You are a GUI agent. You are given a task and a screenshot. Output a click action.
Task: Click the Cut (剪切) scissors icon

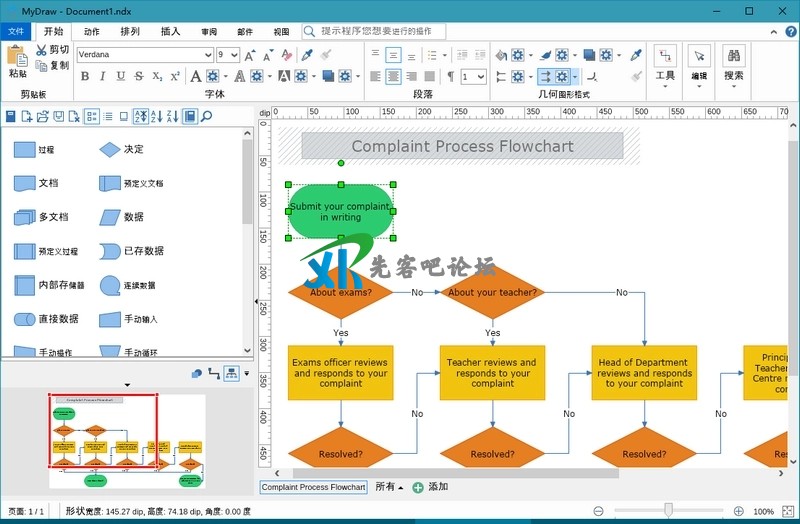click(x=41, y=49)
